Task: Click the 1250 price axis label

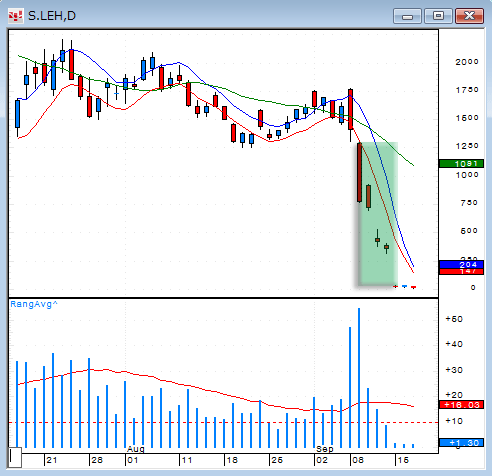Action: [467, 146]
